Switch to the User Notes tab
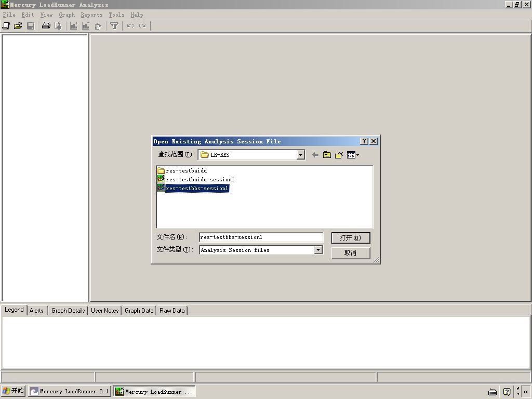The height and width of the screenshot is (399, 532). click(105, 311)
